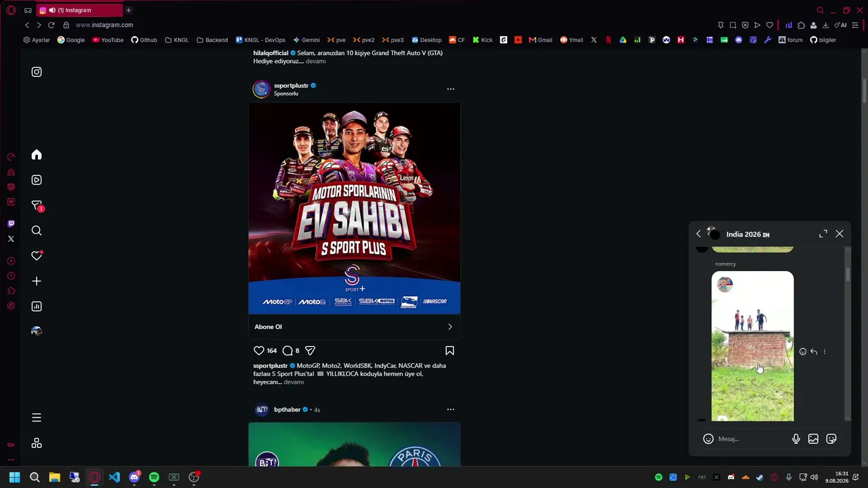Open more options for ssportplustr post
868x488 pixels.
tap(450, 89)
